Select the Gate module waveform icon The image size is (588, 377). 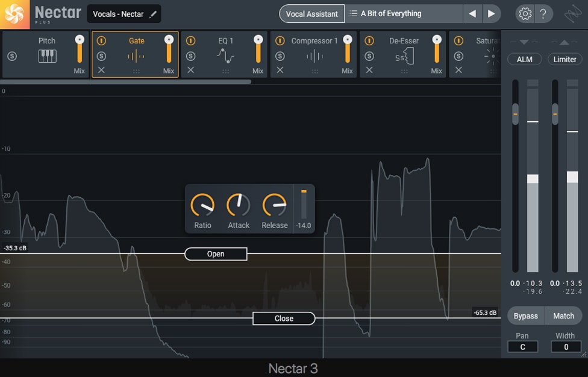(136, 57)
